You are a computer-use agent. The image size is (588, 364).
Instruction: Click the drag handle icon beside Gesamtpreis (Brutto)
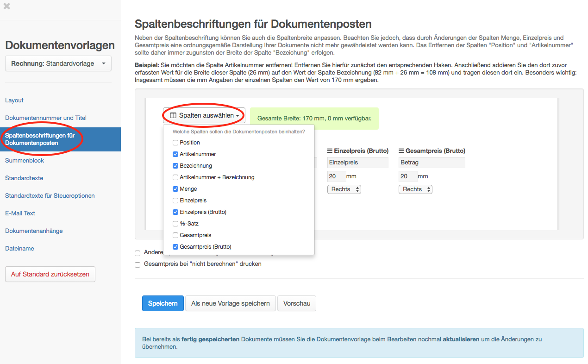tap(401, 151)
